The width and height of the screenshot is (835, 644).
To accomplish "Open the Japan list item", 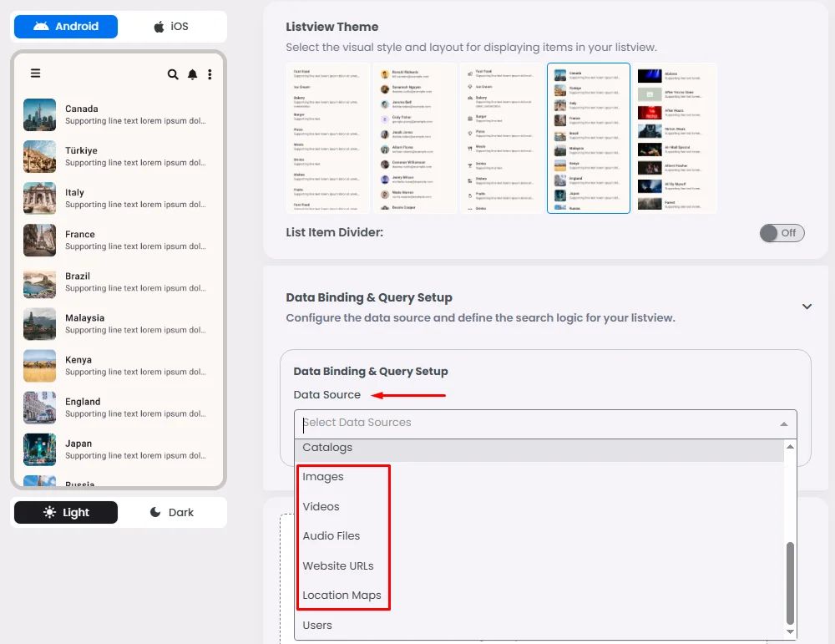I will point(117,449).
